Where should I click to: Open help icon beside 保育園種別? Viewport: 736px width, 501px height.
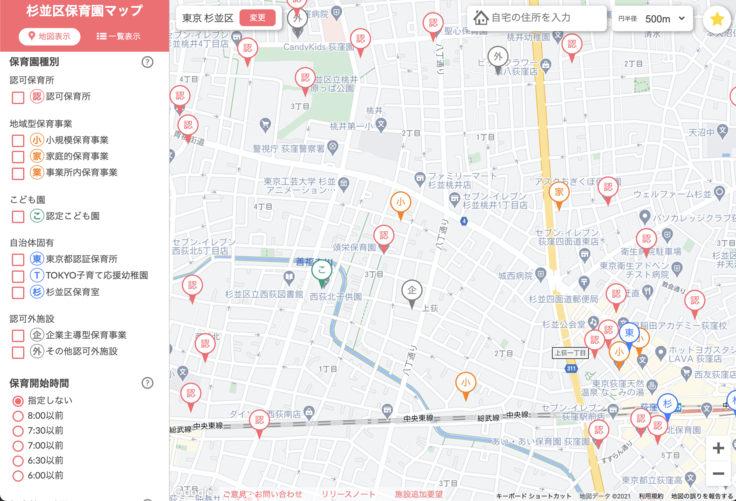148,62
